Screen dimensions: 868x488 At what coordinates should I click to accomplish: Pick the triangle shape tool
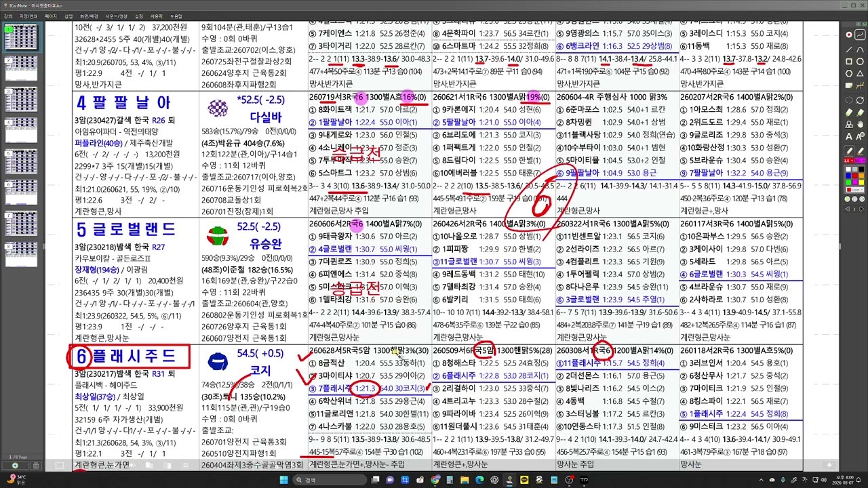click(860, 73)
